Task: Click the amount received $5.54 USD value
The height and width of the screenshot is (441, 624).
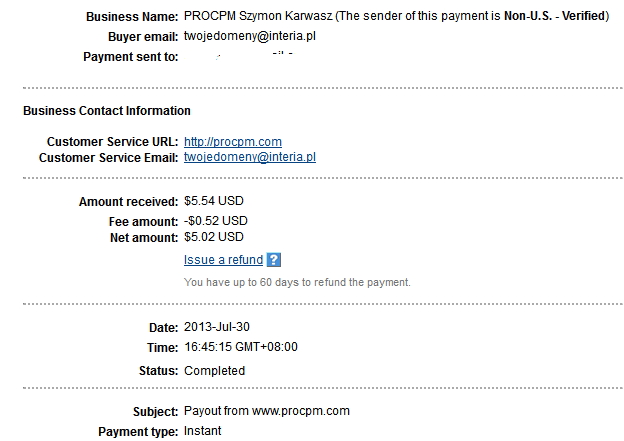Action: coord(214,201)
